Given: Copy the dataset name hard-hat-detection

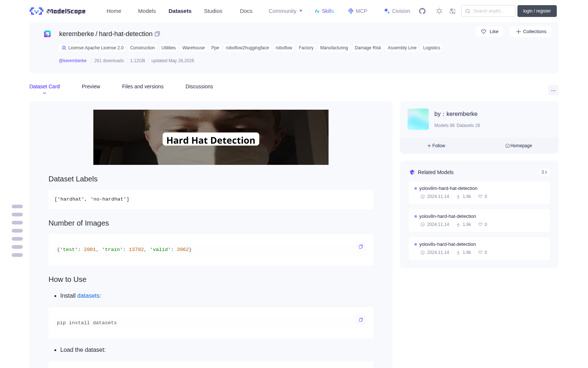Looking at the screenshot, I should (157, 34).
